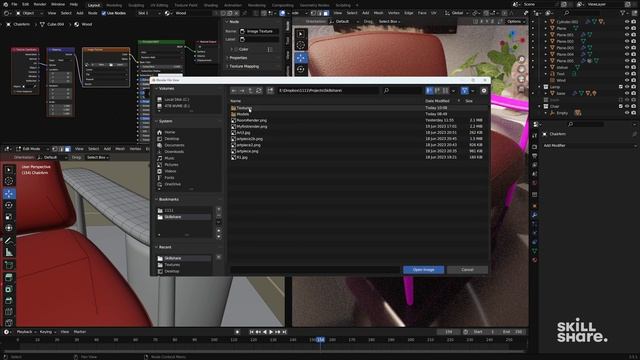Open the Render menu
The image size is (640, 360).
coord(40,4)
